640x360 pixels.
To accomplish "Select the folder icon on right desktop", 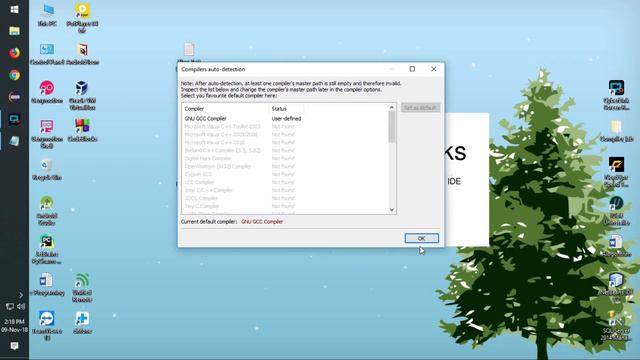I will pyautogui.click(x=616, y=131).
